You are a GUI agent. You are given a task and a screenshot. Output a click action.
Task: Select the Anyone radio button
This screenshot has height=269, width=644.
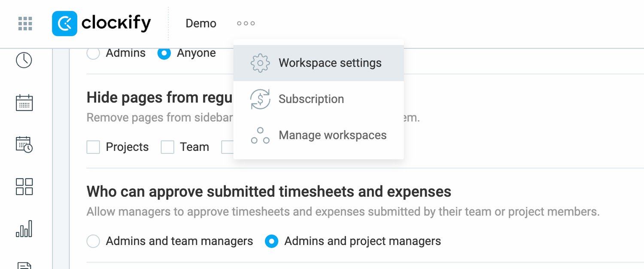pyautogui.click(x=164, y=53)
